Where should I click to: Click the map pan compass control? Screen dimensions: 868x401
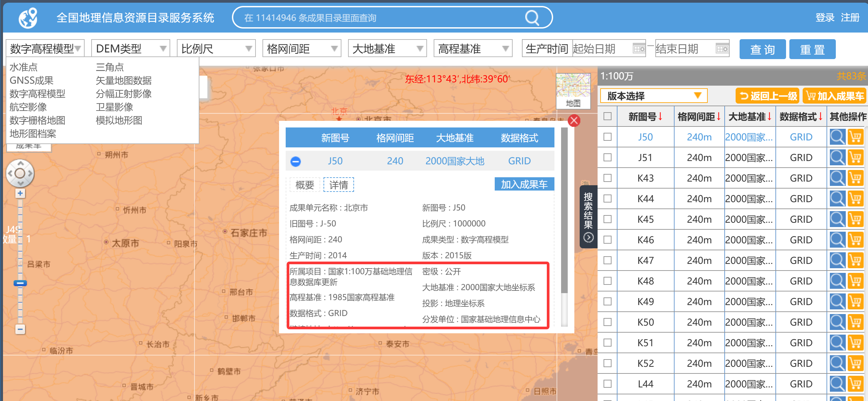coord(20,173)
